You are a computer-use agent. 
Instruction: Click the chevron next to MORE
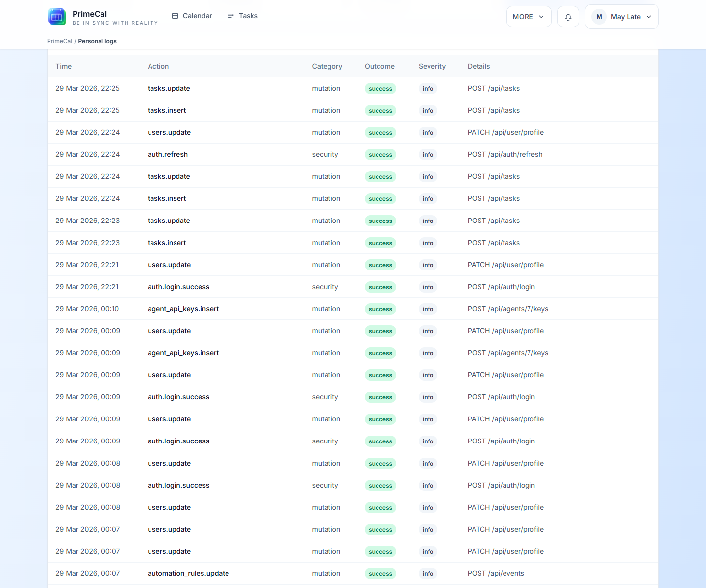[x=541, y=17]
